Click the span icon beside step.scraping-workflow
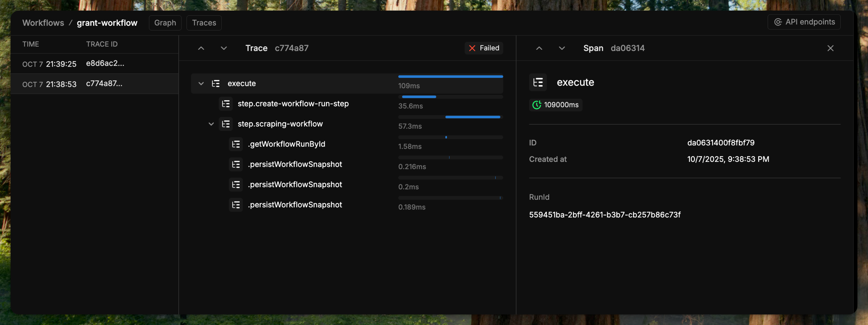 (225, 124)
